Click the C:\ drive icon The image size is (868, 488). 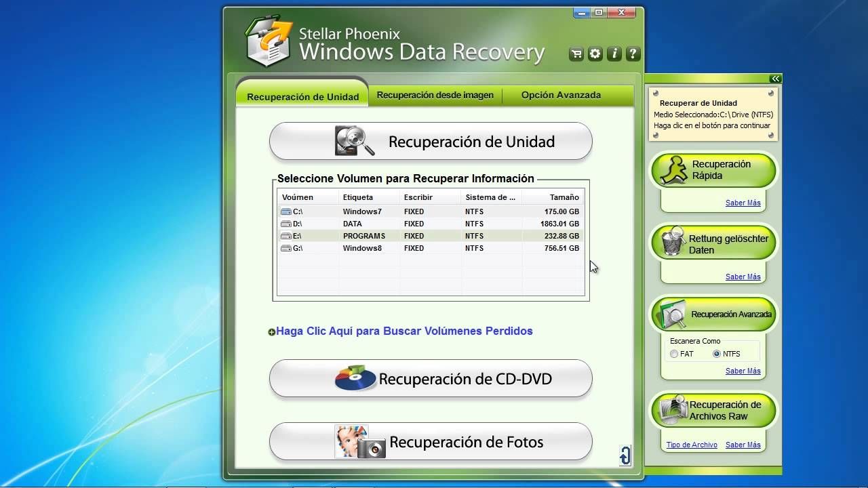click(x=285, y=211)
